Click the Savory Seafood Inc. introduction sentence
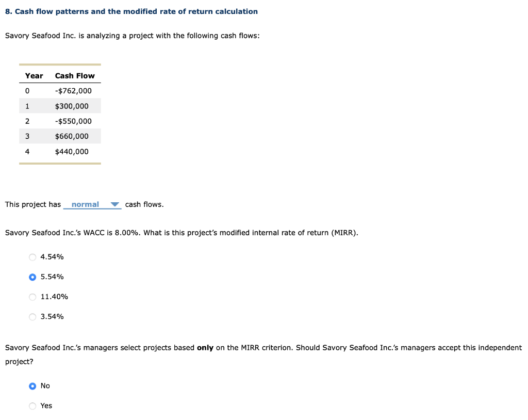This screenshot has width=528, height=420. [x=132, y=36]
